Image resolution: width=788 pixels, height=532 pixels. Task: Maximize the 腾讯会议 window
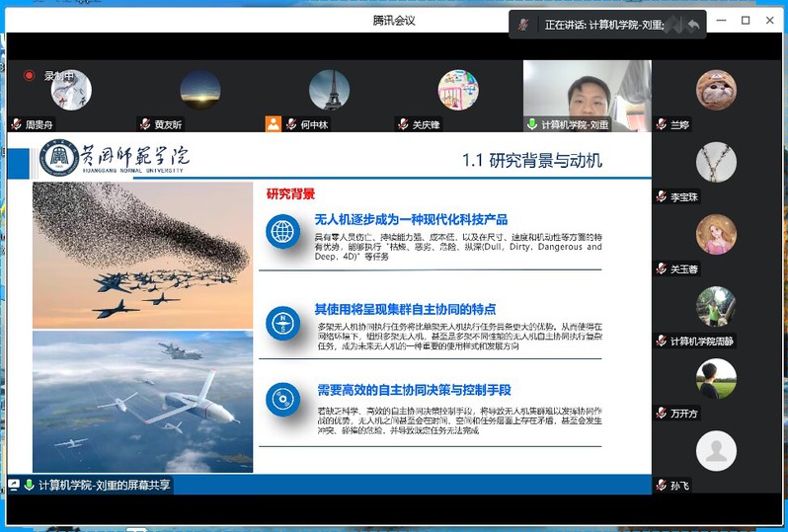[746, 20]
